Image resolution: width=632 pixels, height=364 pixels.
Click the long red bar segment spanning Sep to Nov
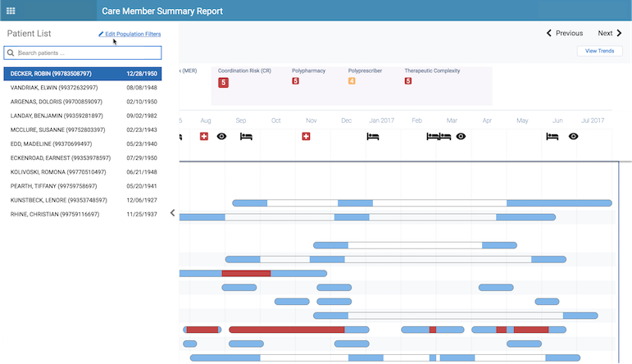(287, 330)
